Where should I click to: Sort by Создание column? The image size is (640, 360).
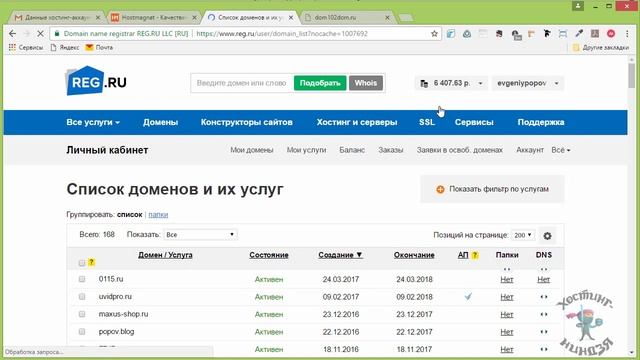340,255
